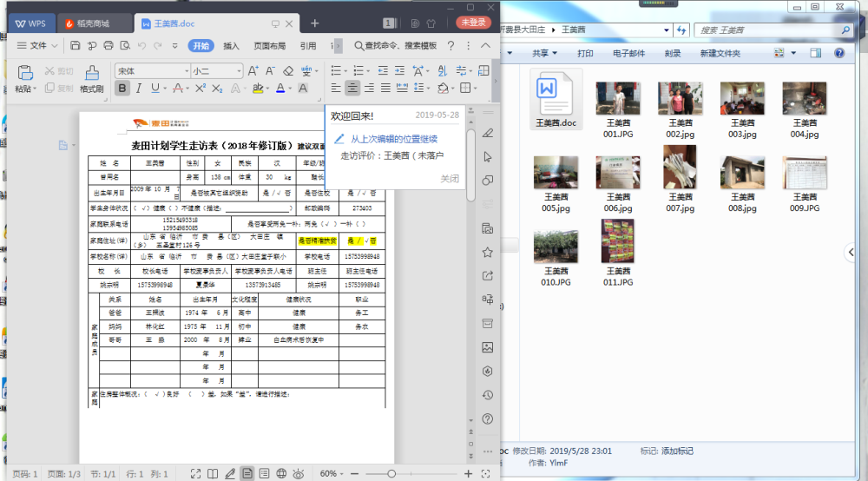Switch to 引用 ribbon tab

(308, 45)
